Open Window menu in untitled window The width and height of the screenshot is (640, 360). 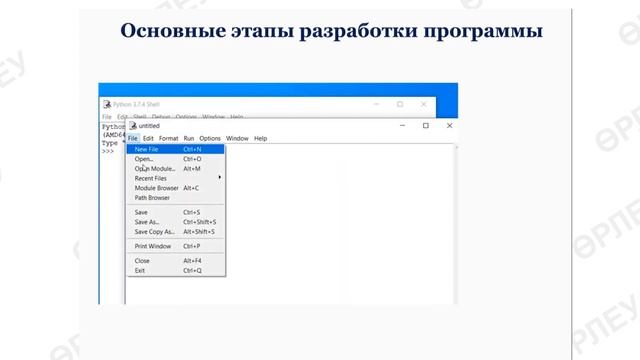[237, 138]
